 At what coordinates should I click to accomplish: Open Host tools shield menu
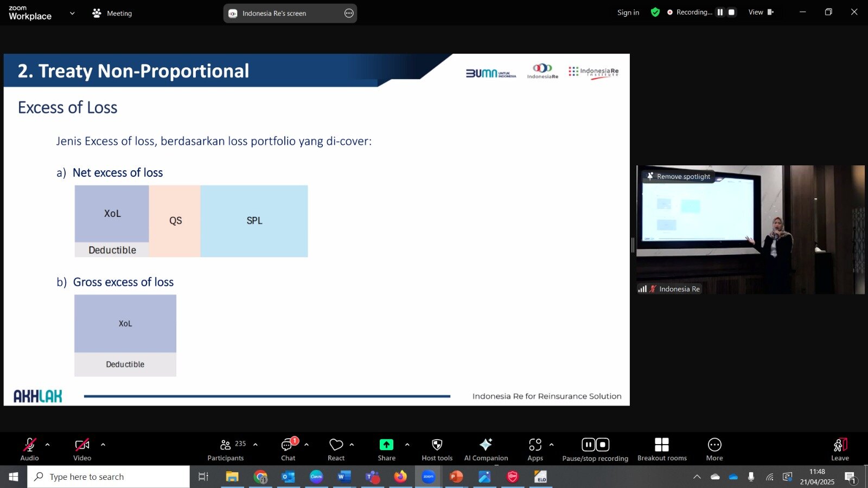(x=437, y=449)
